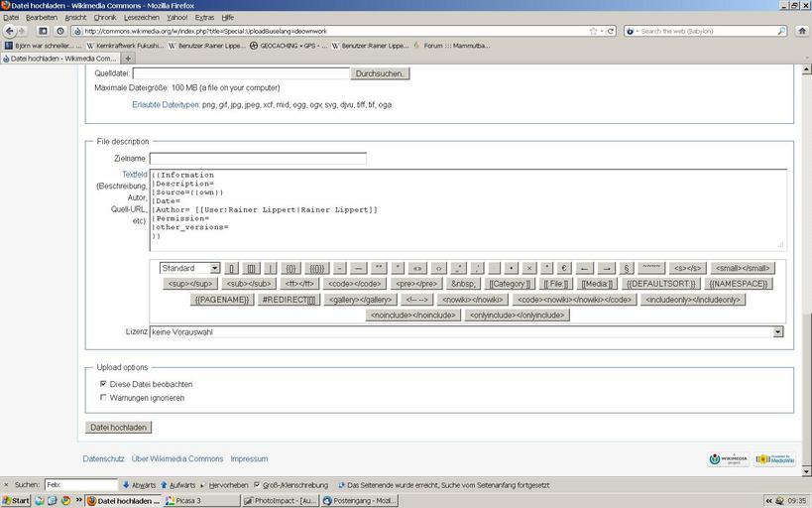Click the Powered by MediaWiki badge
This screenshot has width=812, height=508.
pos(775,459)
